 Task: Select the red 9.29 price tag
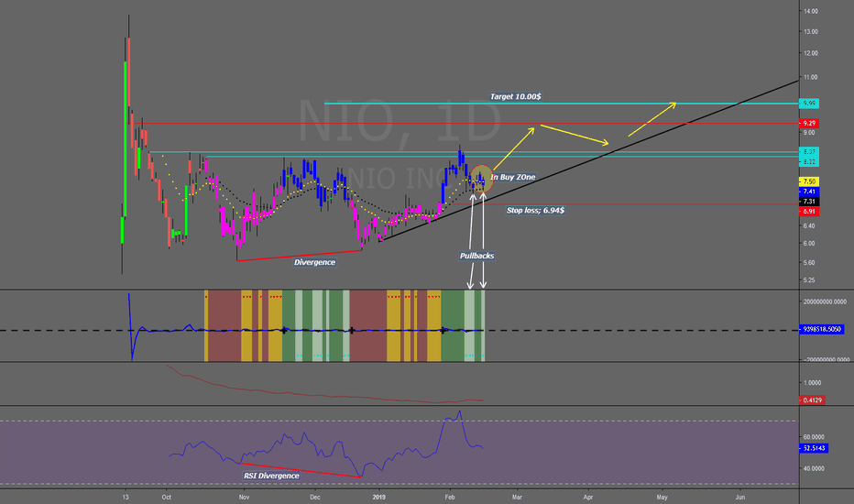(x=809, y=124)
